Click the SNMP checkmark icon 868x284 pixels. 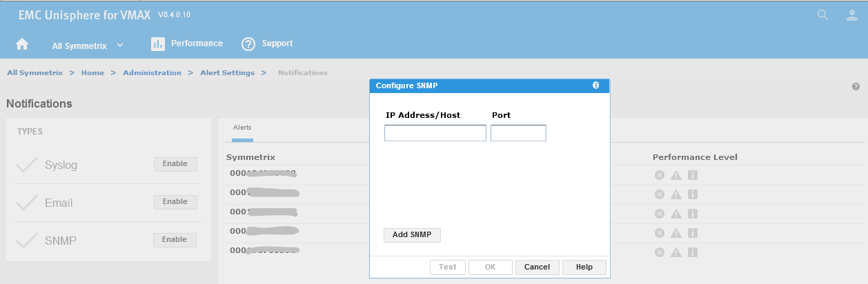26,241
